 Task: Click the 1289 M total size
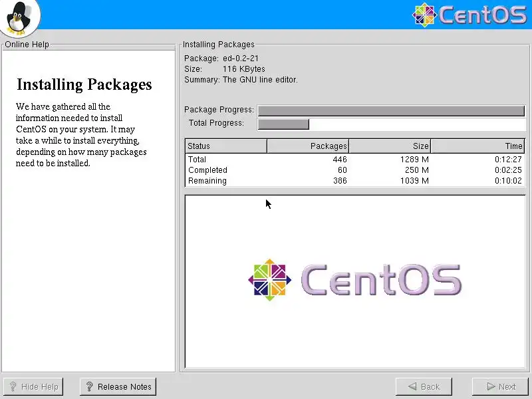click(x=414, y=160)
